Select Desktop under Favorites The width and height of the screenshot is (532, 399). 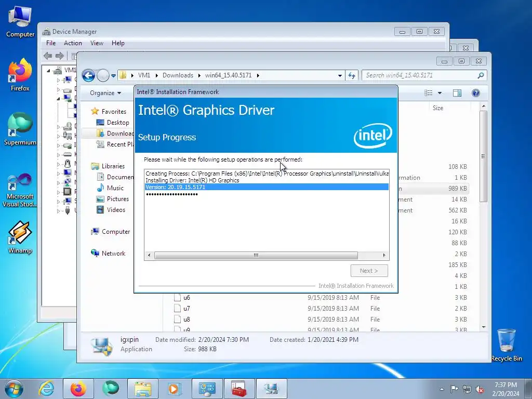pos(113,123)
